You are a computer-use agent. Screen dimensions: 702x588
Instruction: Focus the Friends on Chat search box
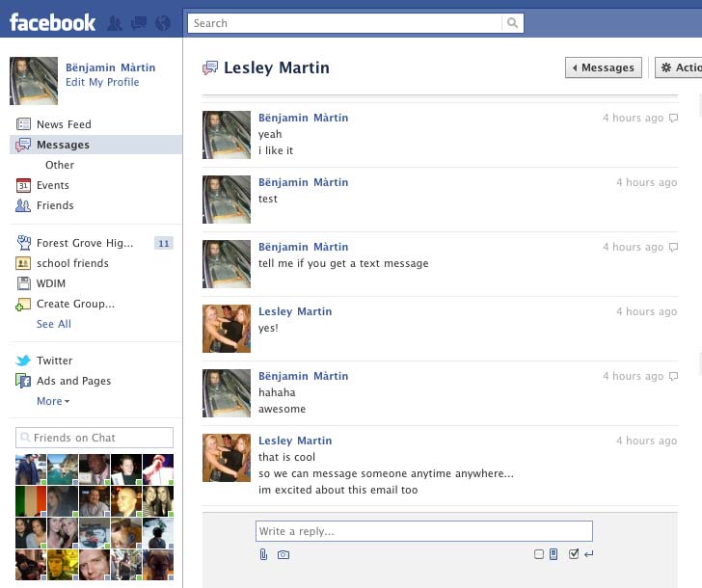click(x=94, y=438)
